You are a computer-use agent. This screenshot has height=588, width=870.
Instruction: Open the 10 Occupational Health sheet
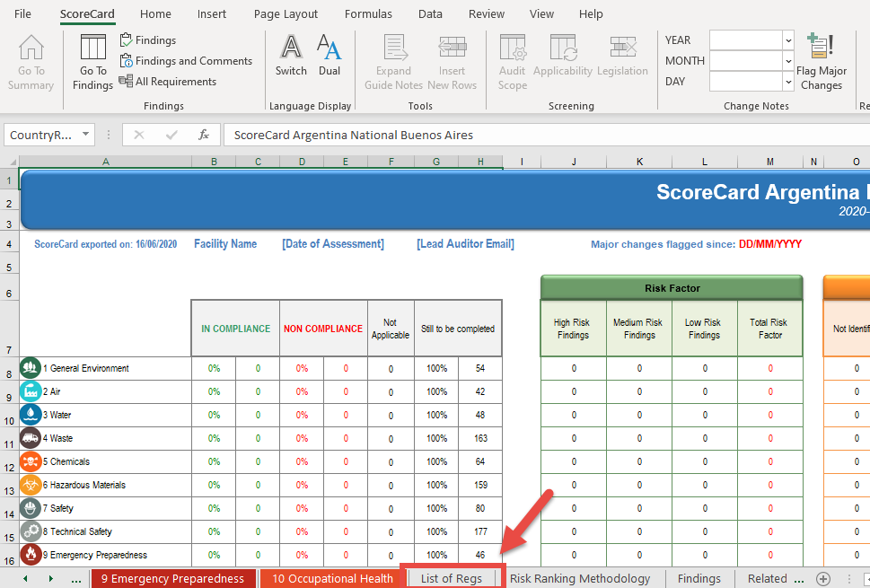pos(332,578)
